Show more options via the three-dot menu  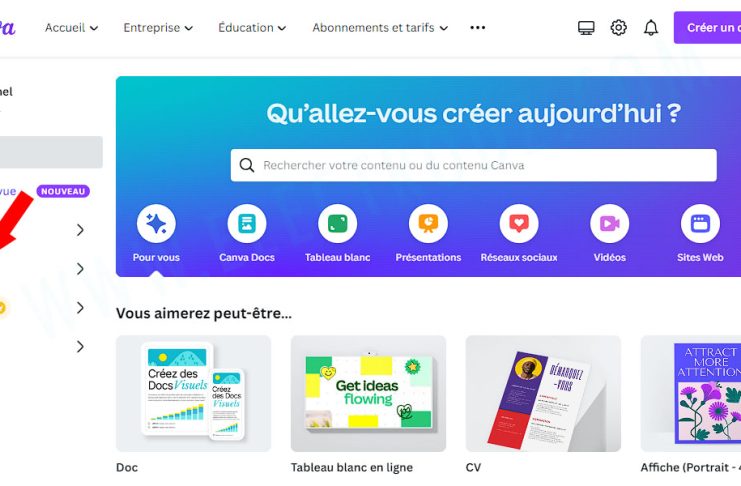[x=477, y=28]
